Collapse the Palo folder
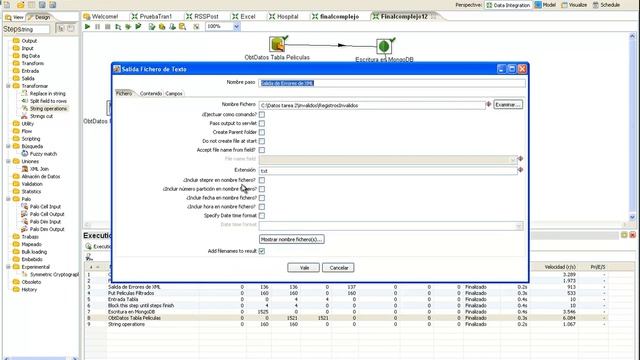This screenshot has width=640, height=360. [8, 199]
